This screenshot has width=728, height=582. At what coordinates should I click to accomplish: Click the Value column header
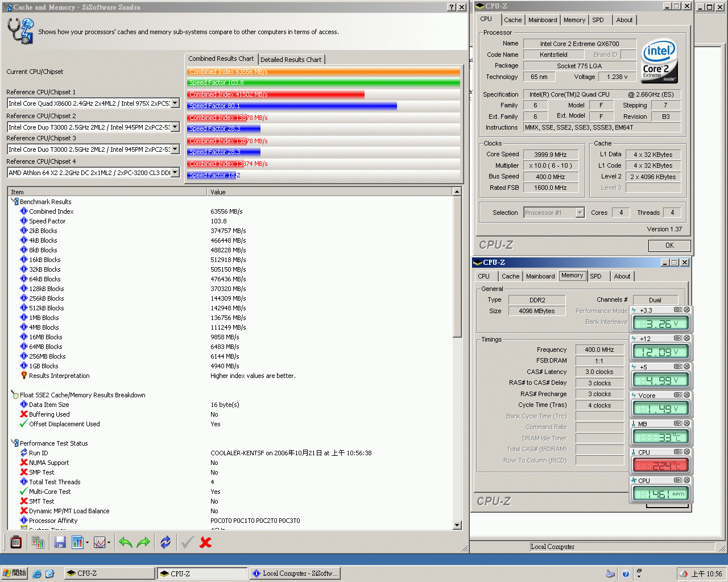[329, 192]
